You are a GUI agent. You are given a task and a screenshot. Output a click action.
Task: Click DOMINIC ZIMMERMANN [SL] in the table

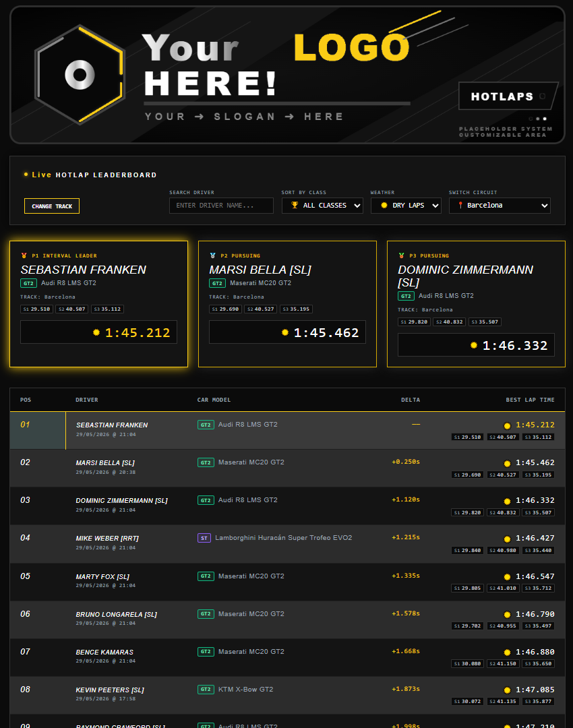121,501
